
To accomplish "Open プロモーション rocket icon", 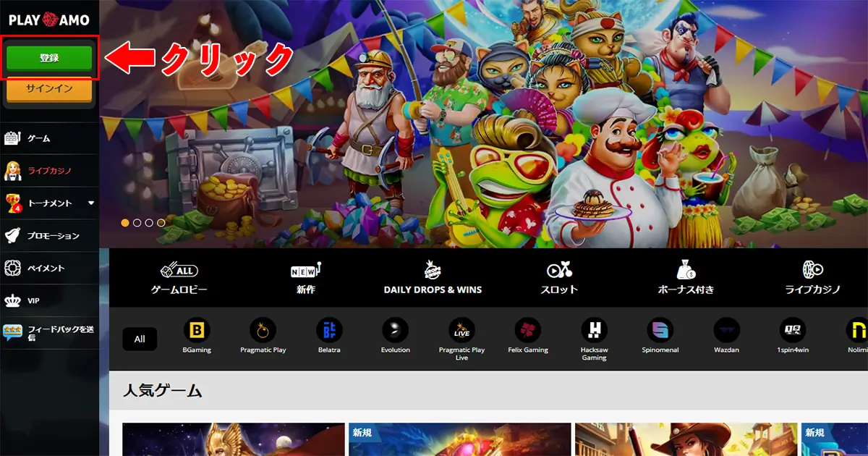I will click(13, 235).
